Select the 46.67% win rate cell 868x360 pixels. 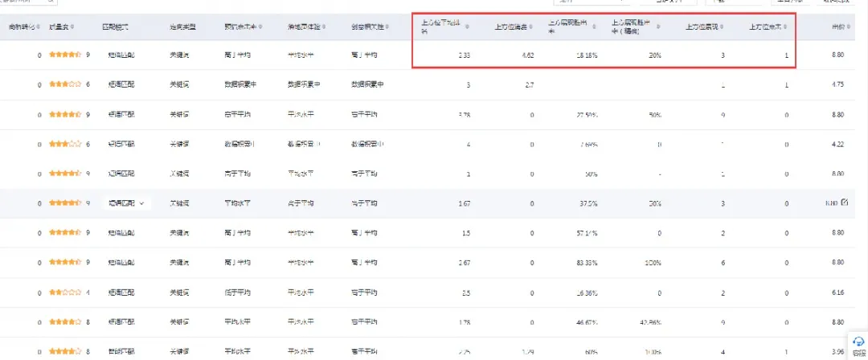[587, 321]
